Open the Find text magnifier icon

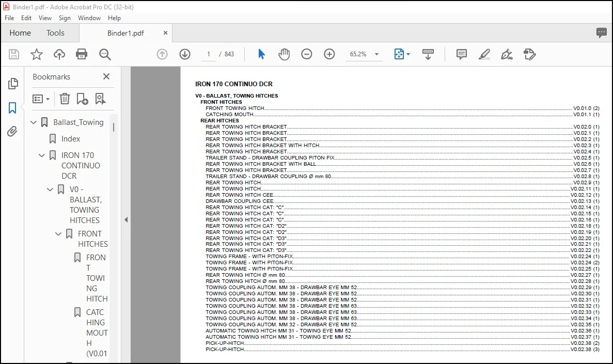click(105, 54)
